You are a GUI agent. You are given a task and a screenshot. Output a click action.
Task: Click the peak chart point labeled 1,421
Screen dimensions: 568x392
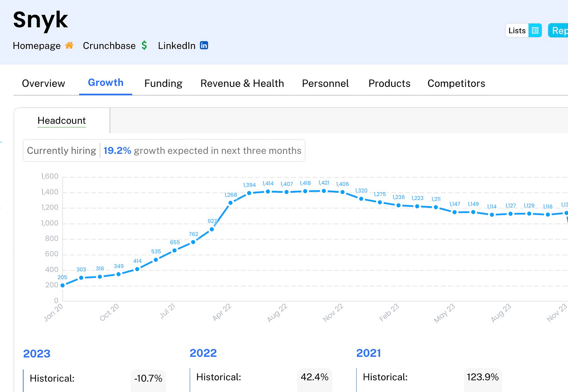tap(324, 191)
